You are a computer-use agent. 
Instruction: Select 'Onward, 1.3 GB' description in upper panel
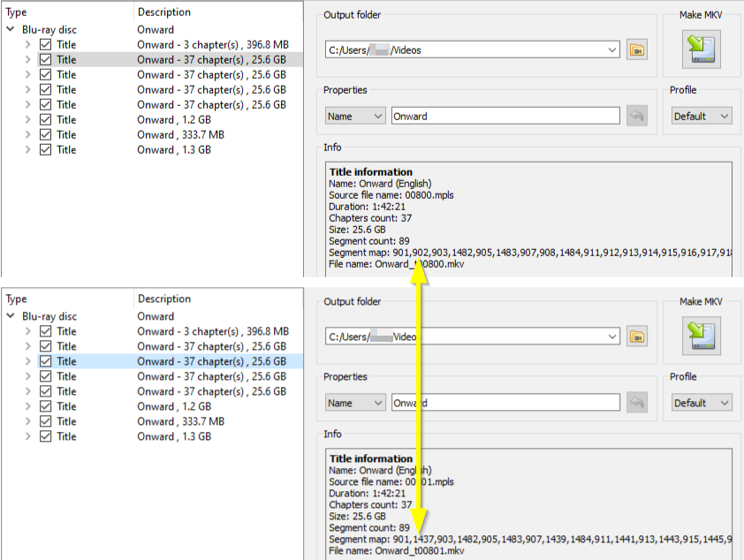(174, 150)
